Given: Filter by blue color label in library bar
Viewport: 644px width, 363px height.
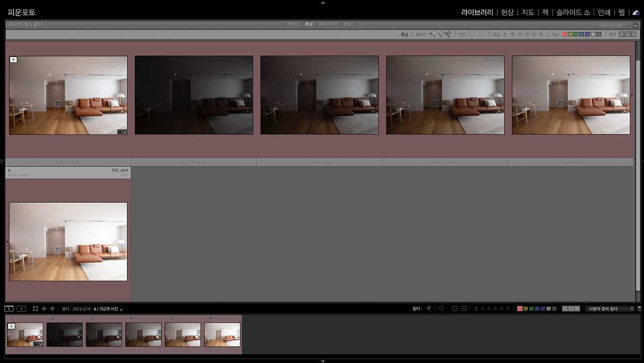Looking at the screenshot, I should tap(582, 34).
